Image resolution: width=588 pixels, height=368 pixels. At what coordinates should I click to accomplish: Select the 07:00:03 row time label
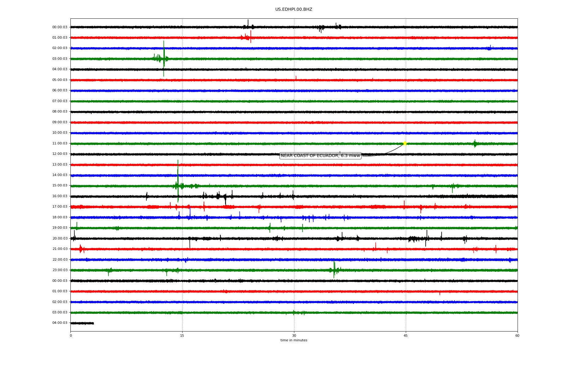click(x=60, y=101)
